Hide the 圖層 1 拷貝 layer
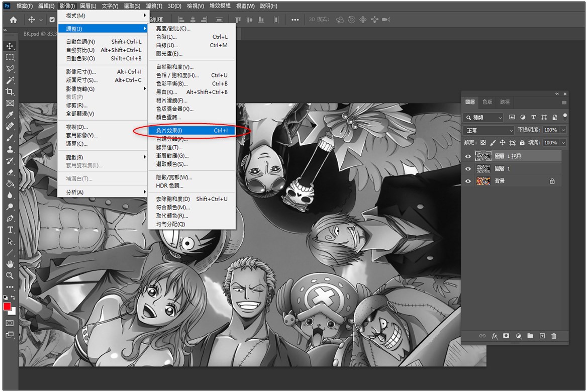The image size is (588, 392). 468,156
